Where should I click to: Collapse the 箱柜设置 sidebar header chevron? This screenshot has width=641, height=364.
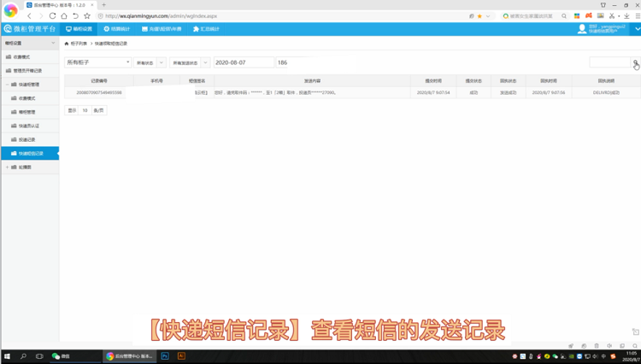coord(53,43)
